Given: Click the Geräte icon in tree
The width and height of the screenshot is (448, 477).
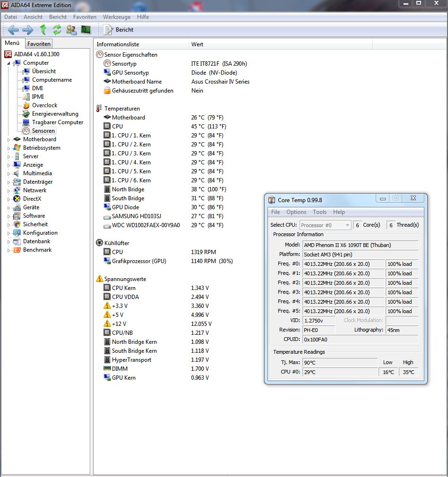Looking at the screenshot, I should 17,207.
